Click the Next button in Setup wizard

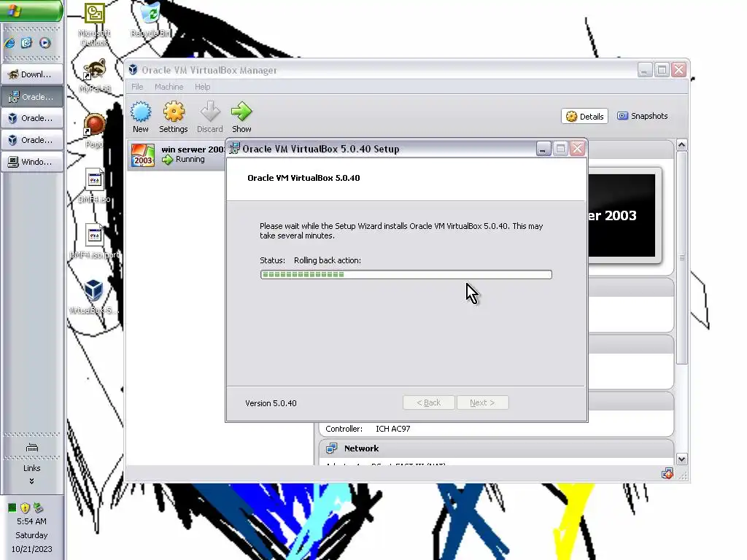pyautogui.click(x=483, y=402)
